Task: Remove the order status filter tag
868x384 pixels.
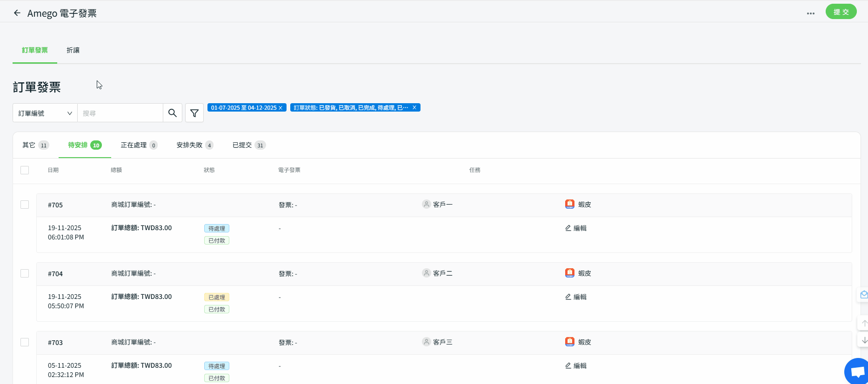Action: click(x=414, y=107)
